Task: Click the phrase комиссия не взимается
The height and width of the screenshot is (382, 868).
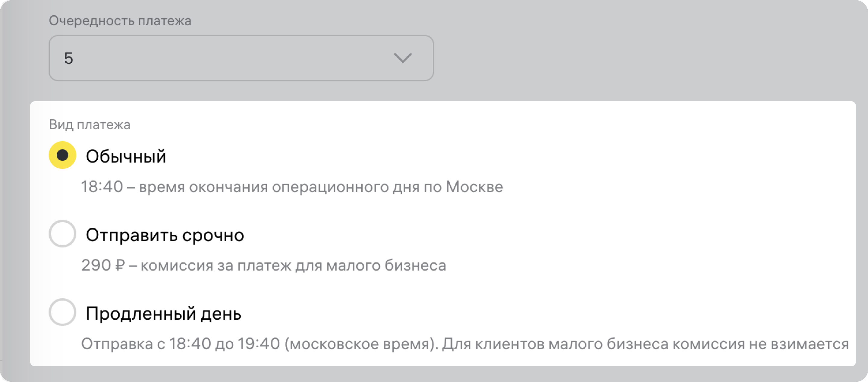Action: tap(760, 344)
